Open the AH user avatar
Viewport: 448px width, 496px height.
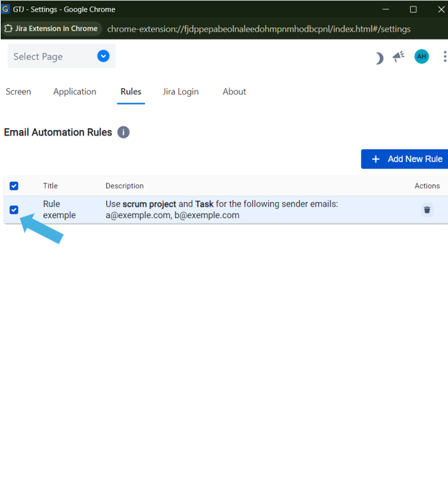click(x=421, y=57)
